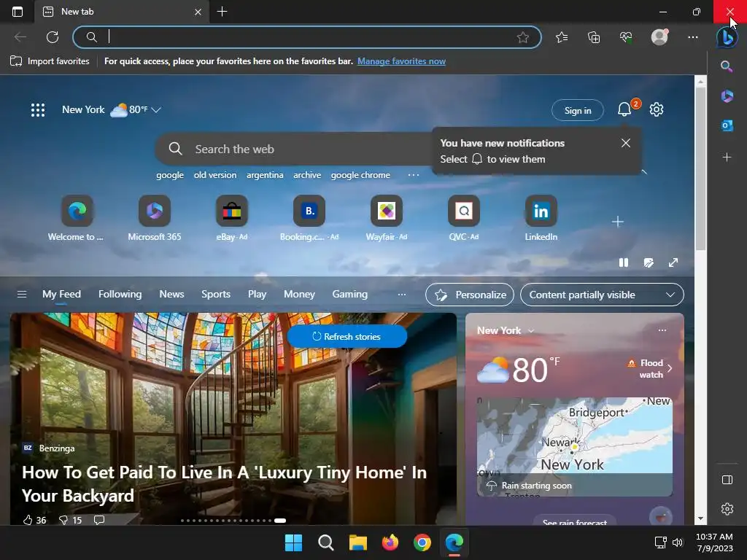Add this page to favorites star
The height and width of the screenshot is (560, 747).
coord(522,37)
